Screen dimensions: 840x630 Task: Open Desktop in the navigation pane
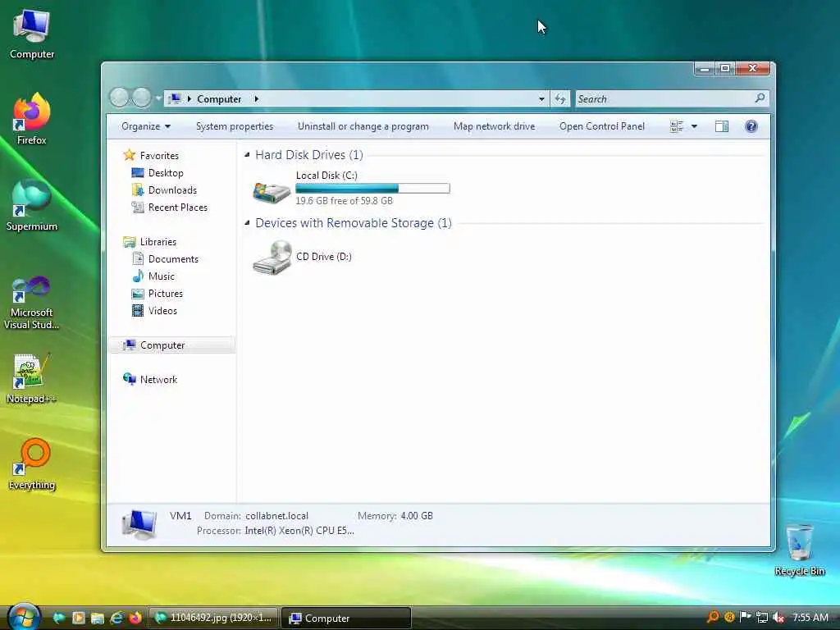click(x=166, y=173)
